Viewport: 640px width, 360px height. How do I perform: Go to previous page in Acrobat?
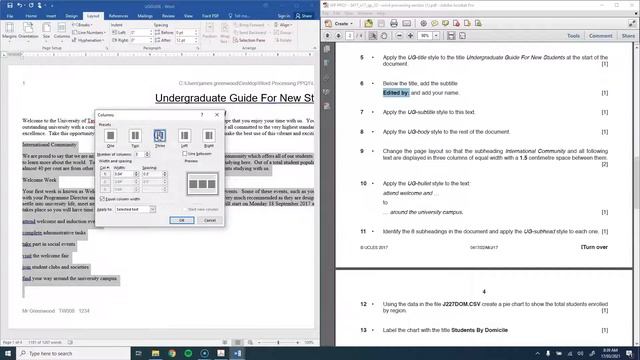coord(327,36)
